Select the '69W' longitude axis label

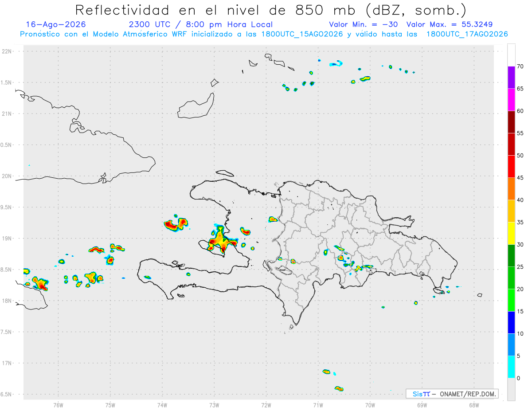click(x=422, y=405)
